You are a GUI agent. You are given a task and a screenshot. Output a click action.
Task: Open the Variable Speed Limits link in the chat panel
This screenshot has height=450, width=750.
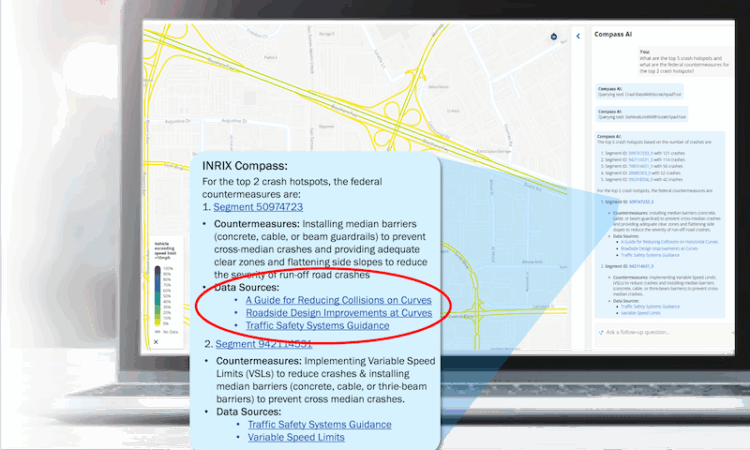[x=640, y=313]
